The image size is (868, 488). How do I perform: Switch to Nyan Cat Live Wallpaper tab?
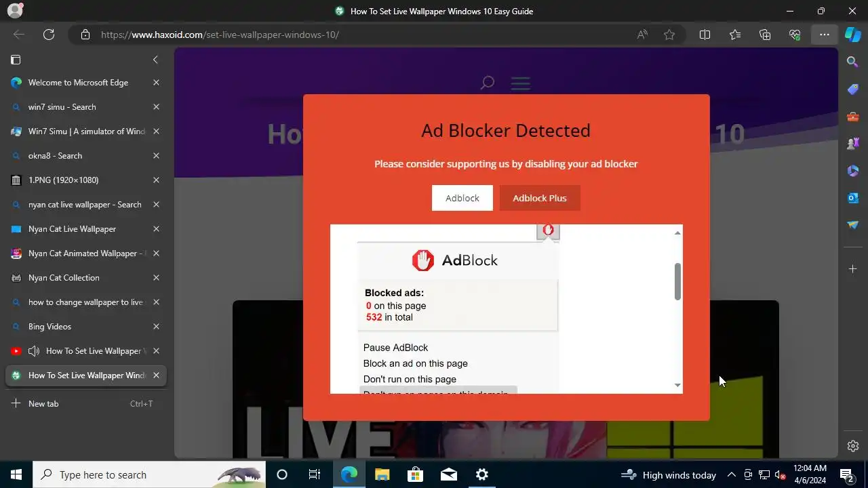click(x=85, y=229)
